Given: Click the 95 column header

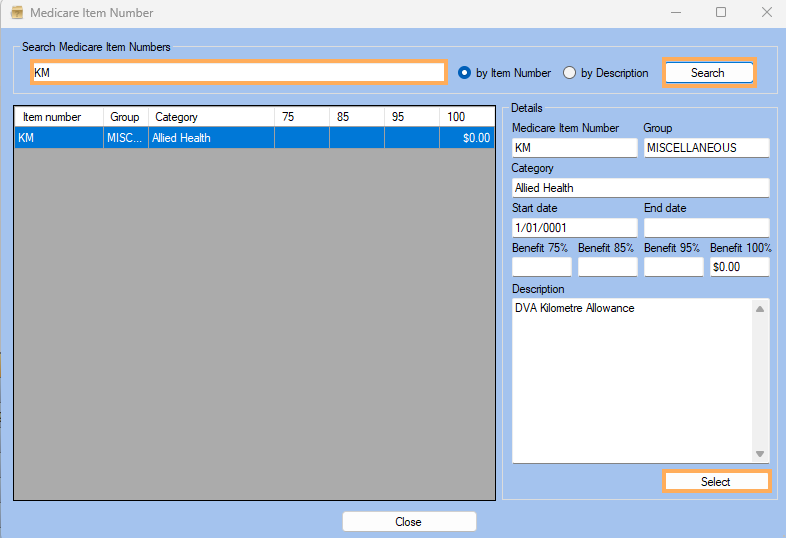Looking at the screenshot, I should (412, 117).
